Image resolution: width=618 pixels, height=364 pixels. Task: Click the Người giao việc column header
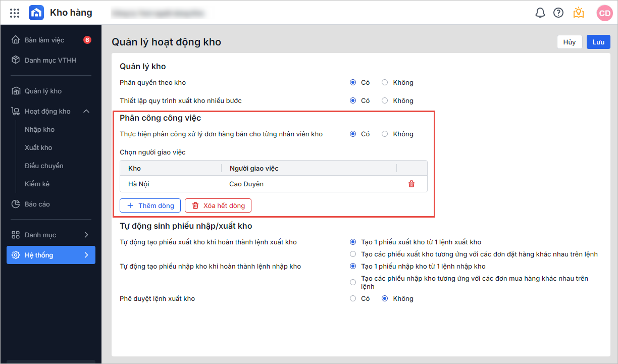309,168
